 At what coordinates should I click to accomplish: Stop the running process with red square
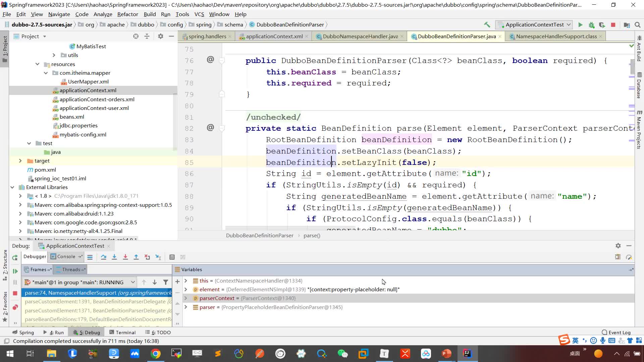coord(613,24)
